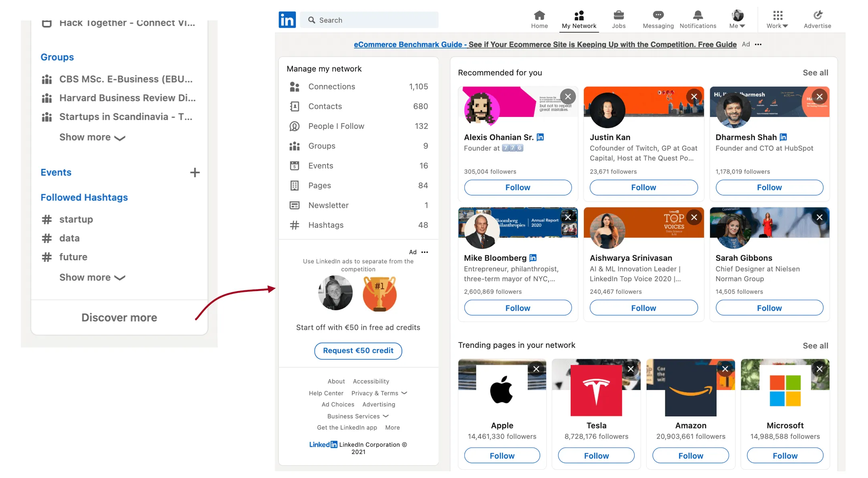Image resolution: width=868 pixels, height=478 pixels.
Task: Open the Home nav icon
Action: (x=539, y=15)
